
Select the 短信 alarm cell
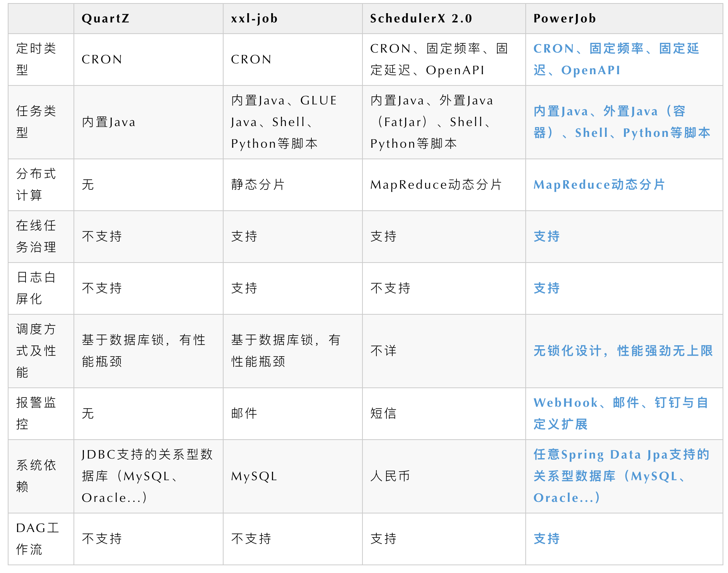[x=383, y=413]
